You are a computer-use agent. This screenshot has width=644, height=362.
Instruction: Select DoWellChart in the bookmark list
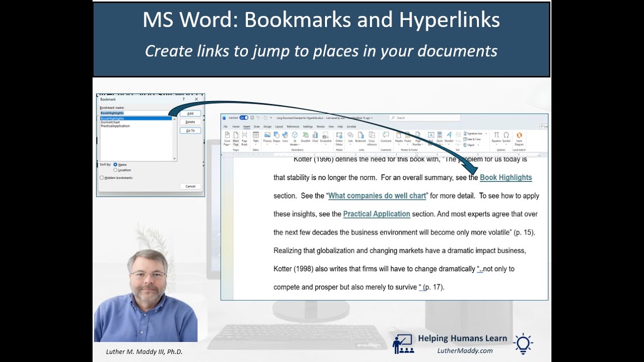coord(110,122)
